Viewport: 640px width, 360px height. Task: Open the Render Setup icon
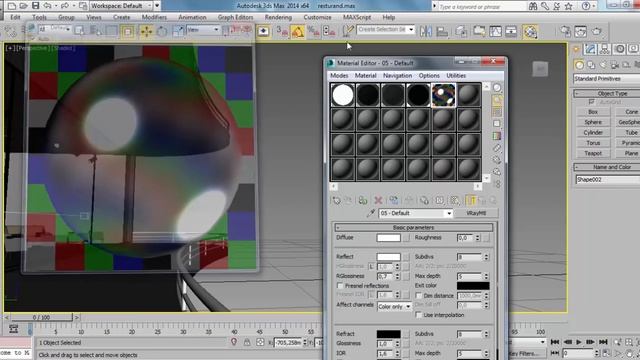click(x=565, y=31)
